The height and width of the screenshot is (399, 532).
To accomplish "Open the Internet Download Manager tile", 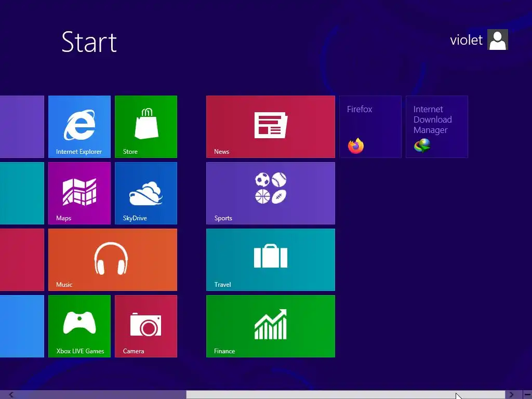I will [437, 127].
